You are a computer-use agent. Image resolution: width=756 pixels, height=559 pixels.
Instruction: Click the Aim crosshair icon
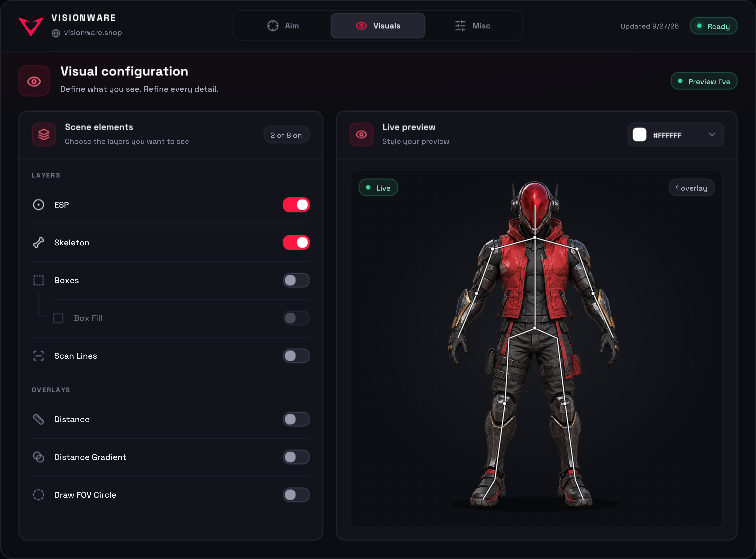(x=273, y=26)
